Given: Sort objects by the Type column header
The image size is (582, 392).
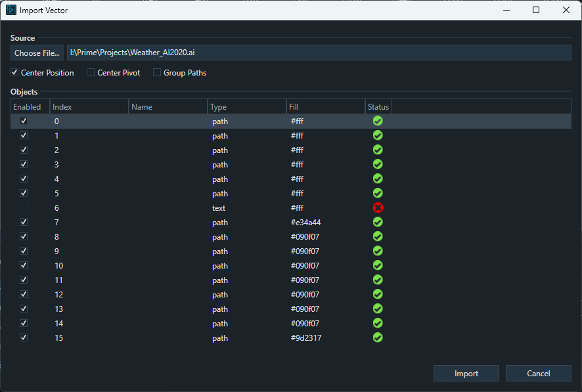Looking at the screenshot, I should tap(246, 107).
